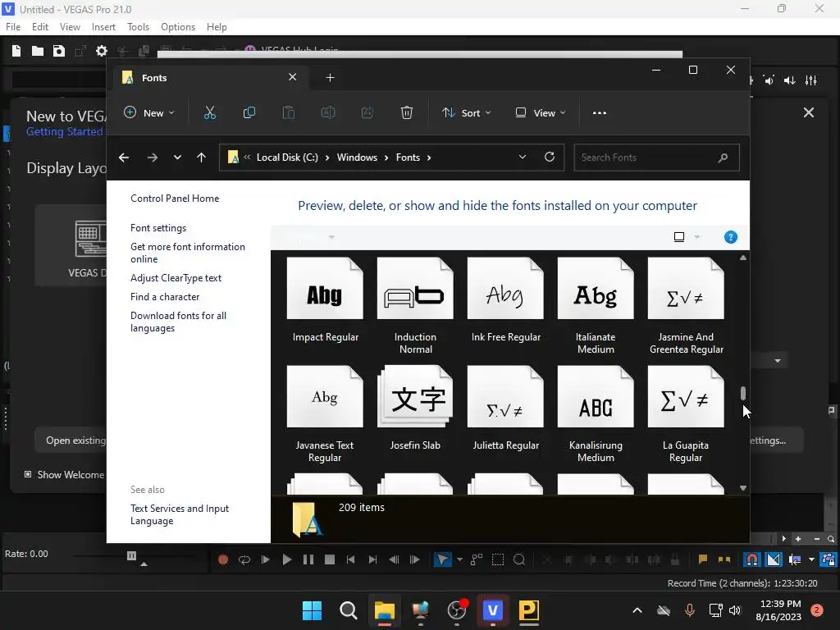Open project Properties gear icon in VEGAS
The height and width of the screenshot is (630, 840).
101,51
